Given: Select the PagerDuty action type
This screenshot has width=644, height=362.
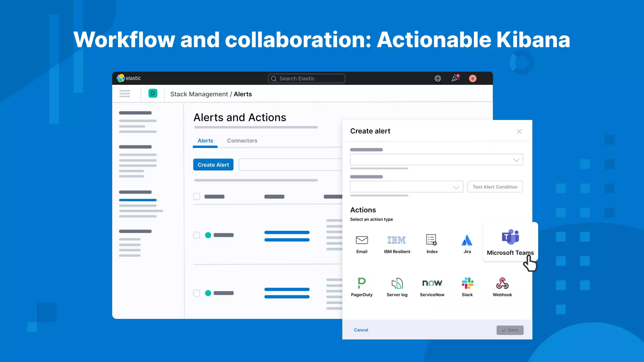Looking at the screenshot, I should pyautogui.click(x=362, y=287).
